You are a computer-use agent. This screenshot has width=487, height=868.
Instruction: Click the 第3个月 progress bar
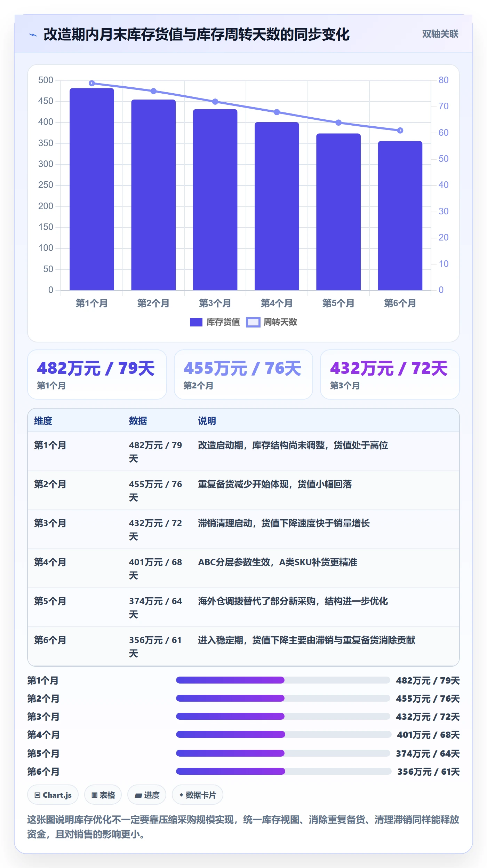point(283,716)
